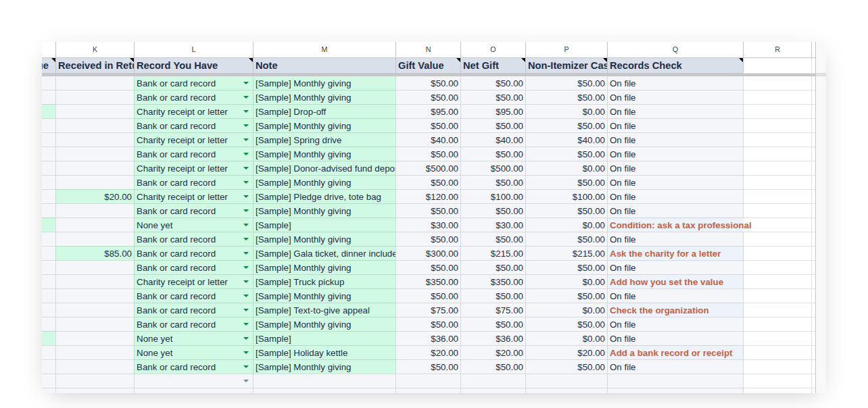Open the record dropdown arrow in the Spring drive row

pos(246,141)
